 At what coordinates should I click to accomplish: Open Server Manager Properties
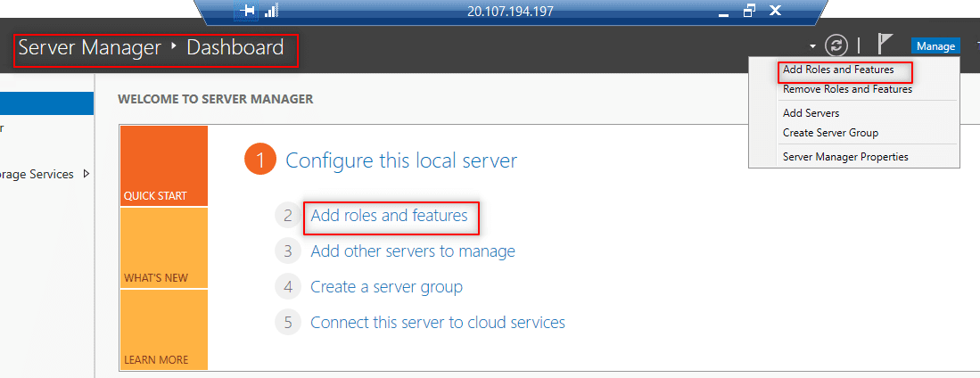point(845,157)
